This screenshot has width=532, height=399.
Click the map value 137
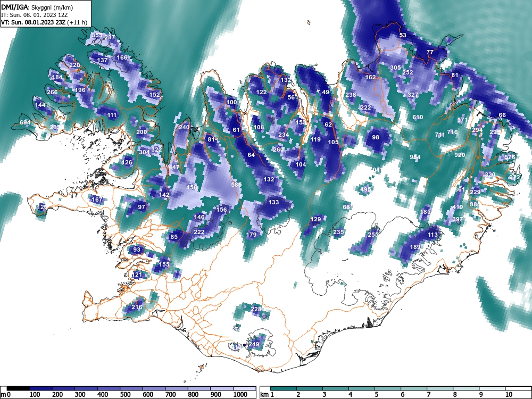[102, 60]
